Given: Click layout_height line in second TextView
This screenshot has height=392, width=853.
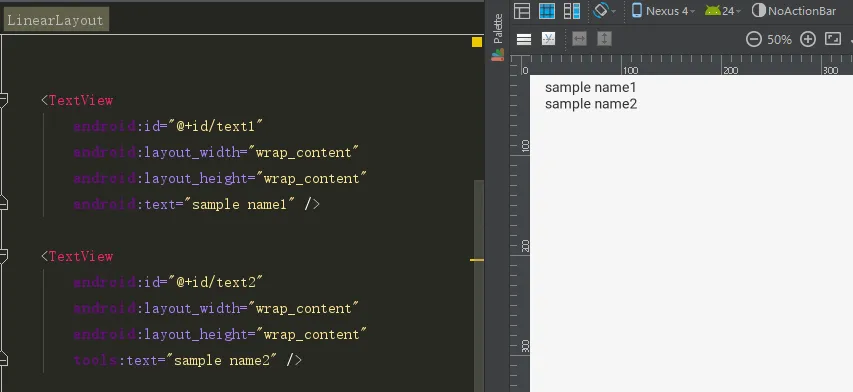Looking at the screenshot, I should [220, 334].
